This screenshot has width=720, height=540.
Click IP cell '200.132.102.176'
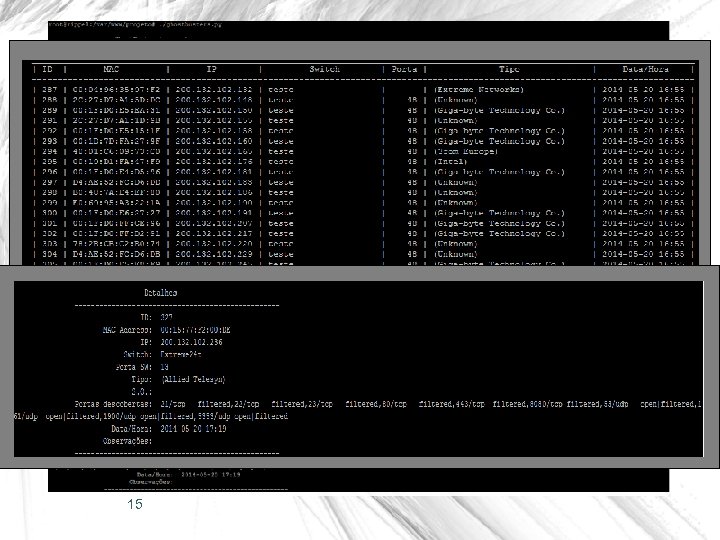(x=214, y=162)
